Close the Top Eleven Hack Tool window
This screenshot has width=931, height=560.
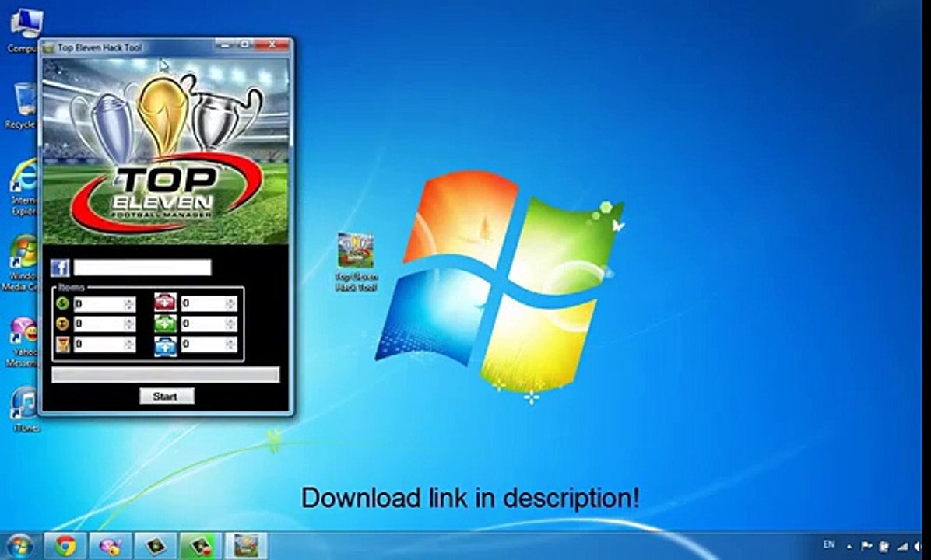[272, 44]
